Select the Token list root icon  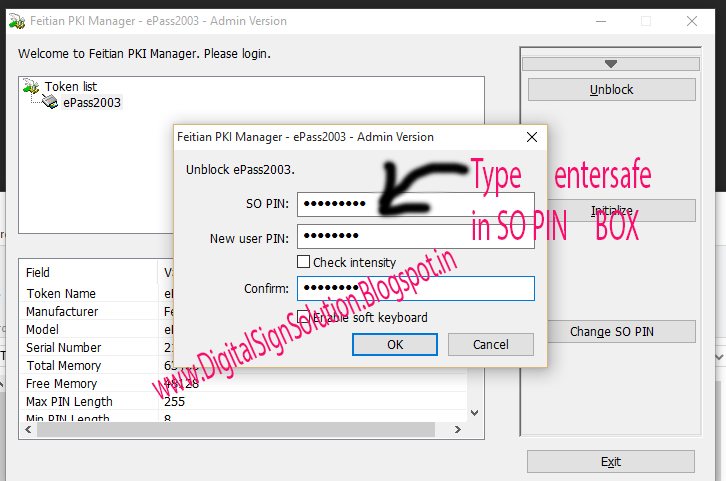(31, 86)
